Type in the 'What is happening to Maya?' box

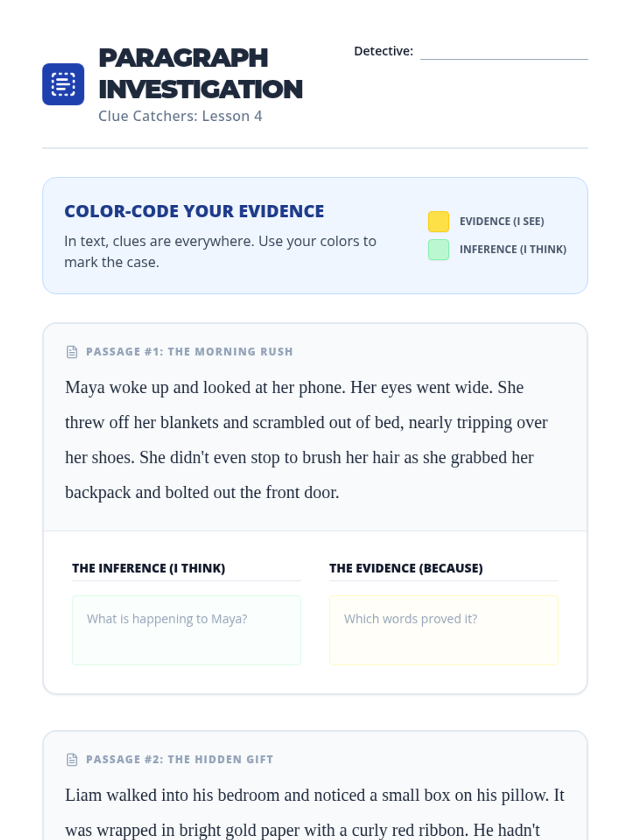pos(186,630)
